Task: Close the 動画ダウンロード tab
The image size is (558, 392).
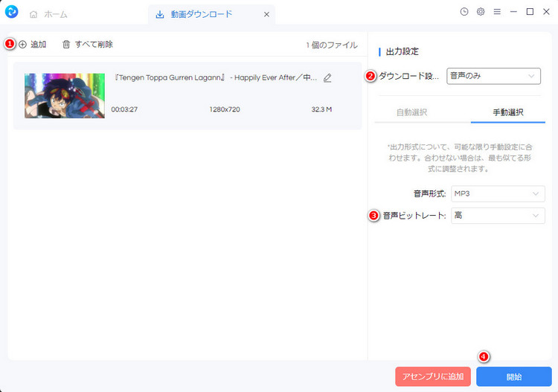Action: (x=266, y=15)
